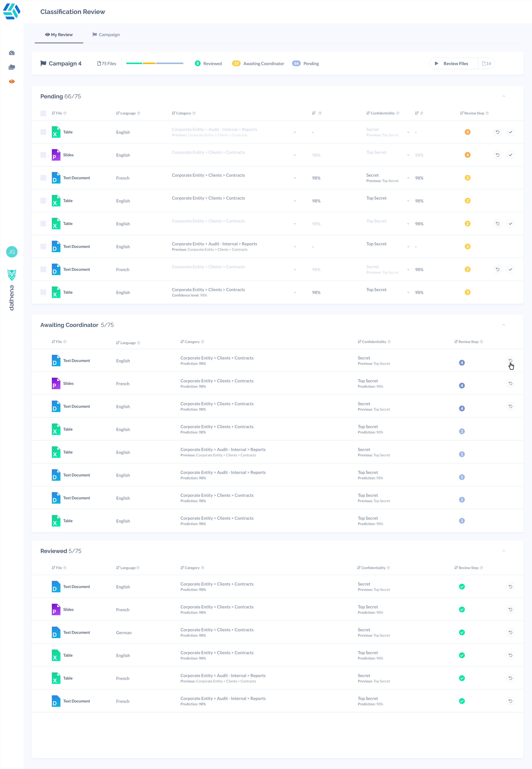
Task: Select the My Review tab
Action: click(x=59, y=35)
